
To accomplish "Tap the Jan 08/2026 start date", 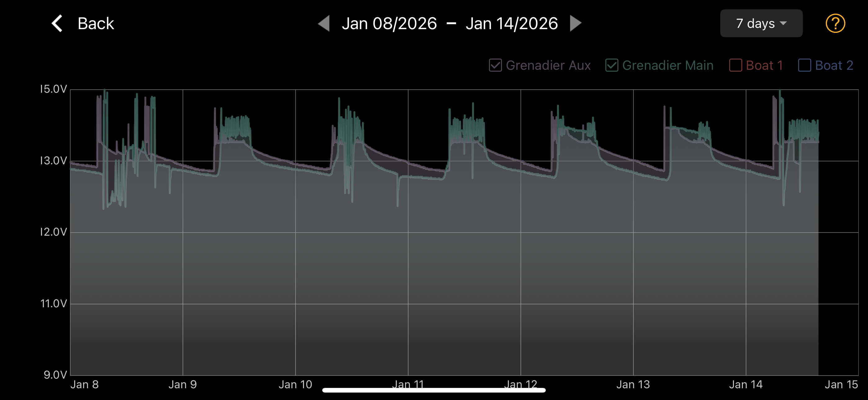I will tap(389, 24).
